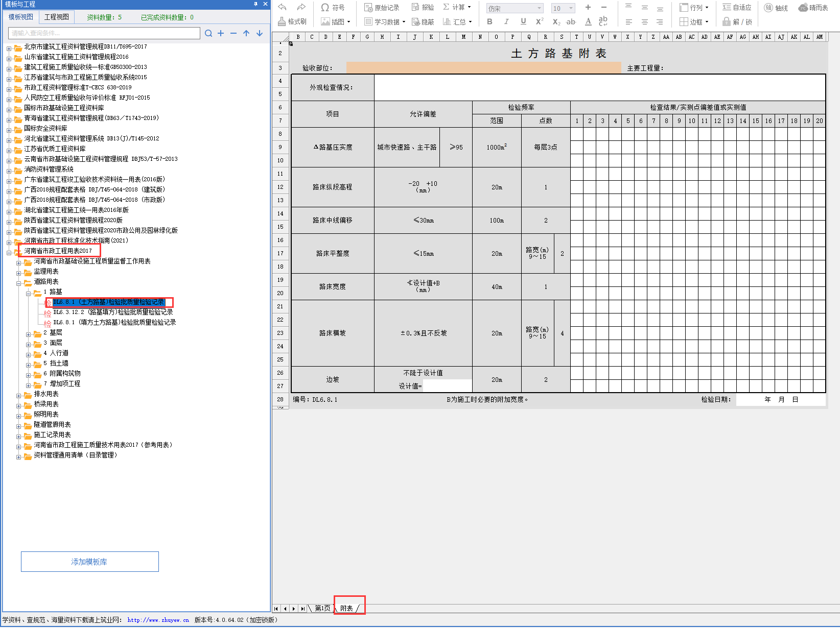Open the 符号 symbol tool
This screenshot has height=628, width=840.
click(333, 8)
